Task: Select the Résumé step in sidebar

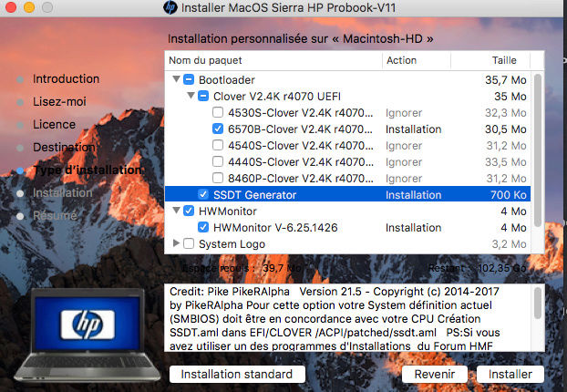Action: pyautogui.click(x=55, y=215)
